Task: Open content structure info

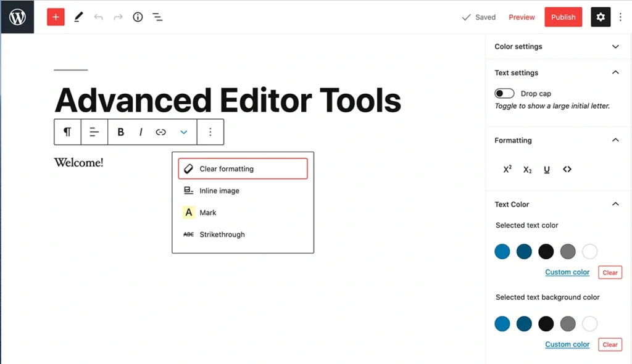Action: pos(138,17)
